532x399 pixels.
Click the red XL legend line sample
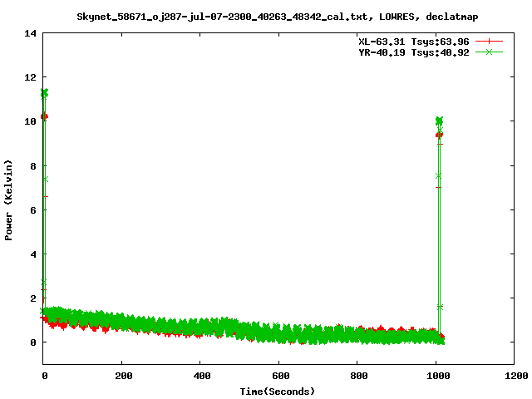(489, 42)
